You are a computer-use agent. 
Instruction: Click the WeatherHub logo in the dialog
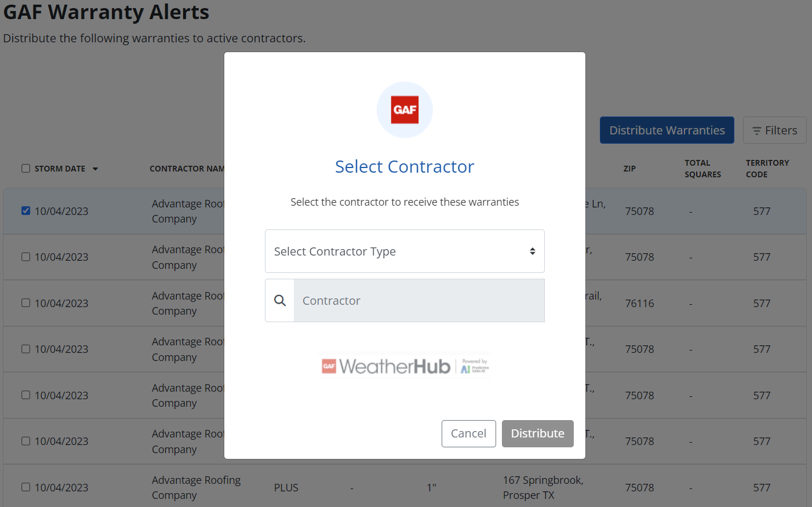point(405,366)
